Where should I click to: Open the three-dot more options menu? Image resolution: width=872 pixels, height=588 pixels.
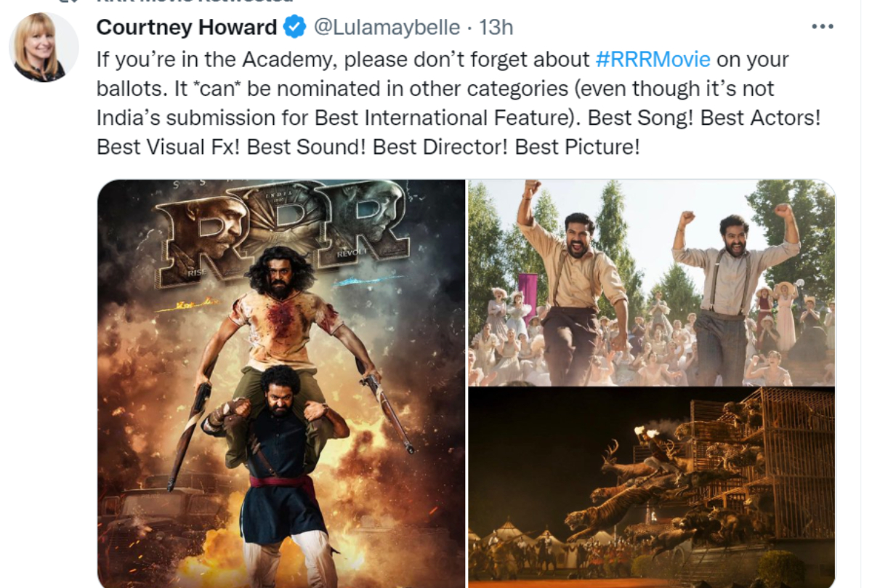click(x=822, y=27)
